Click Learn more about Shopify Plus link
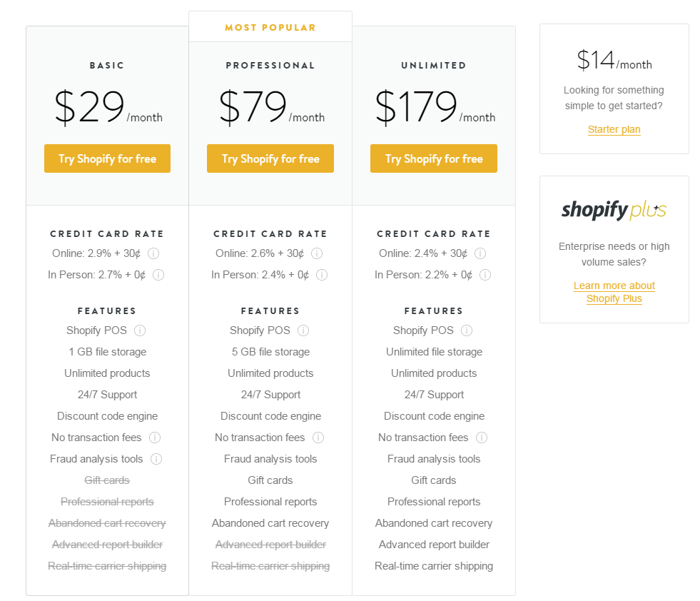 tap(614, 292)
